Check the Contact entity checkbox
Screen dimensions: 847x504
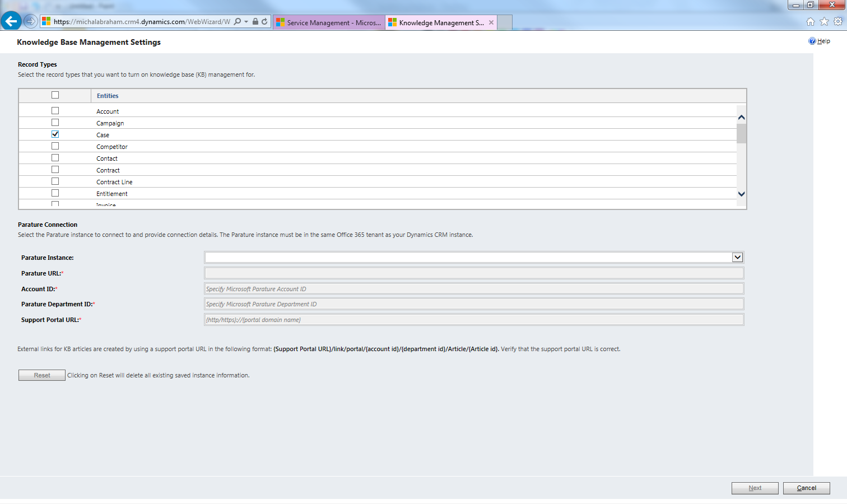55,158
